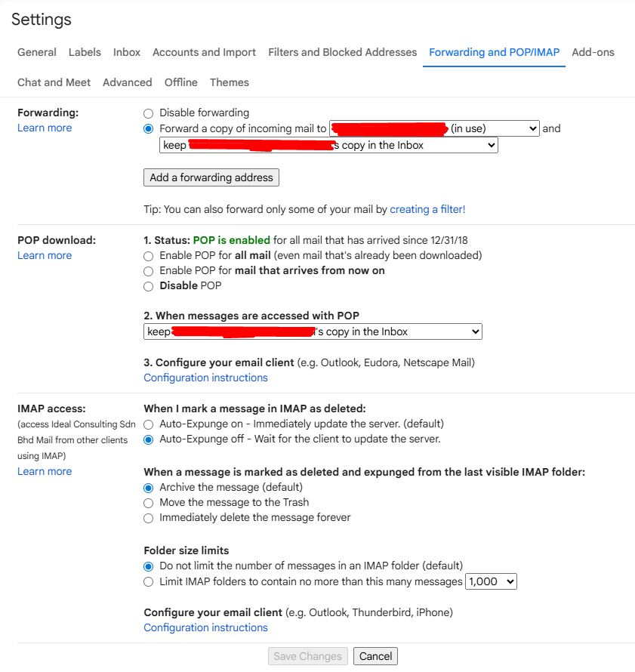This screenshot has width=635, height=672.
Task: Click Add a forwarding address button
Action: pos(211,177)
